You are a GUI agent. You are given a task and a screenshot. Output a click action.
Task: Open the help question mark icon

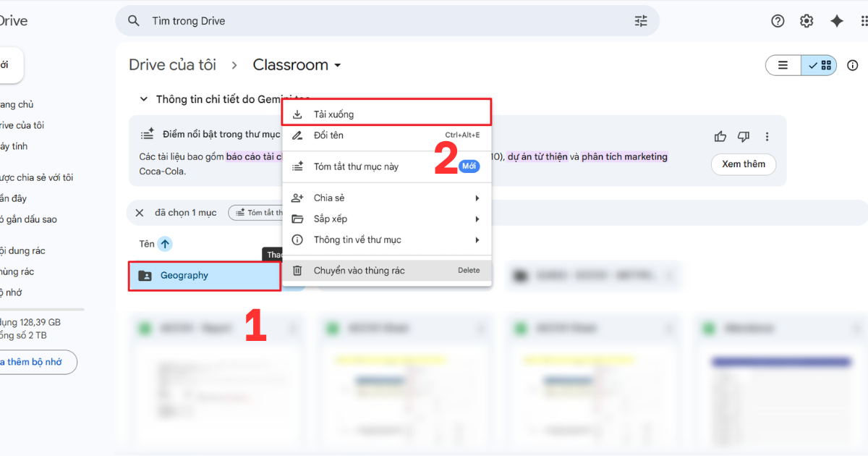(778, 21)
